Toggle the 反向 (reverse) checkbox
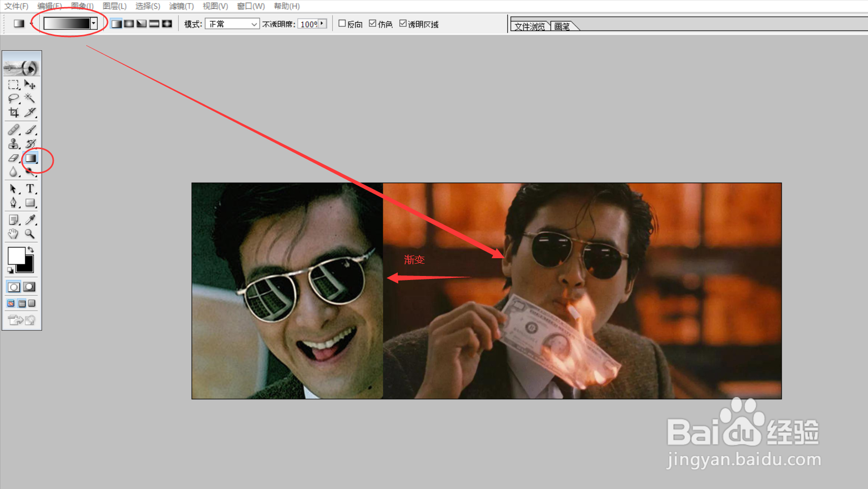The image size is (868, 489). pos(342,23)
